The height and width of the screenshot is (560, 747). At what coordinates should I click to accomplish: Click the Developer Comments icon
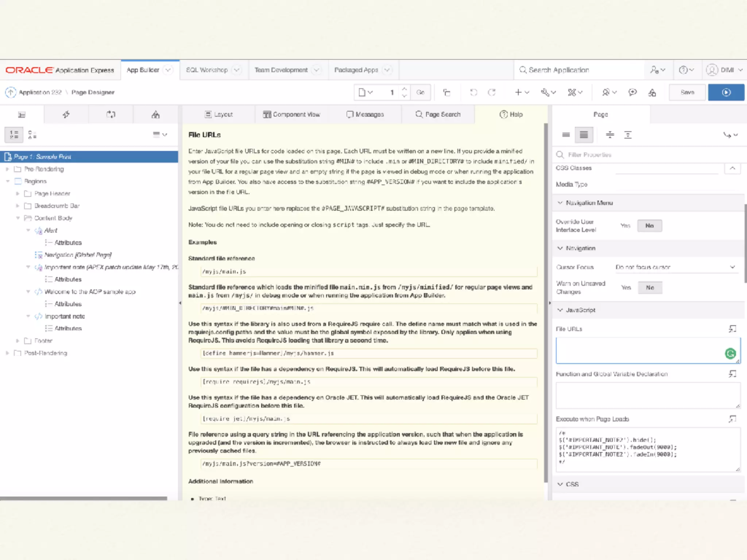pos(632,93)
